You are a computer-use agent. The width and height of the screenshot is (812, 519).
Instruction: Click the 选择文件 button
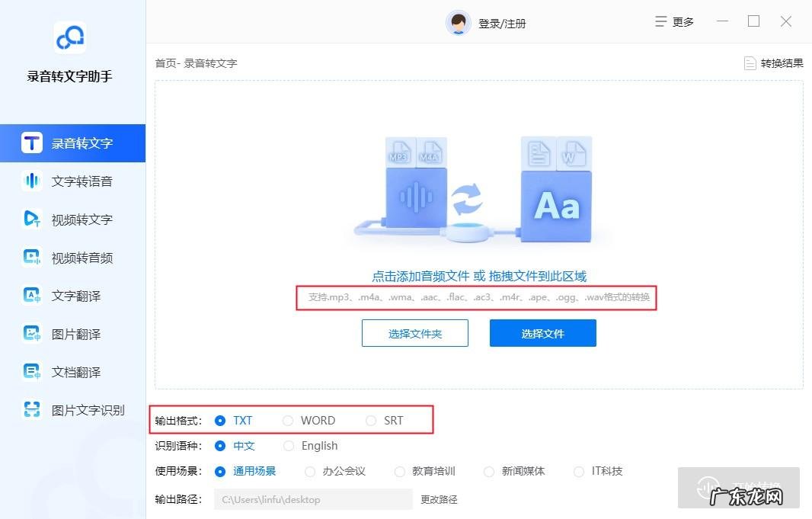pos(542,333)
